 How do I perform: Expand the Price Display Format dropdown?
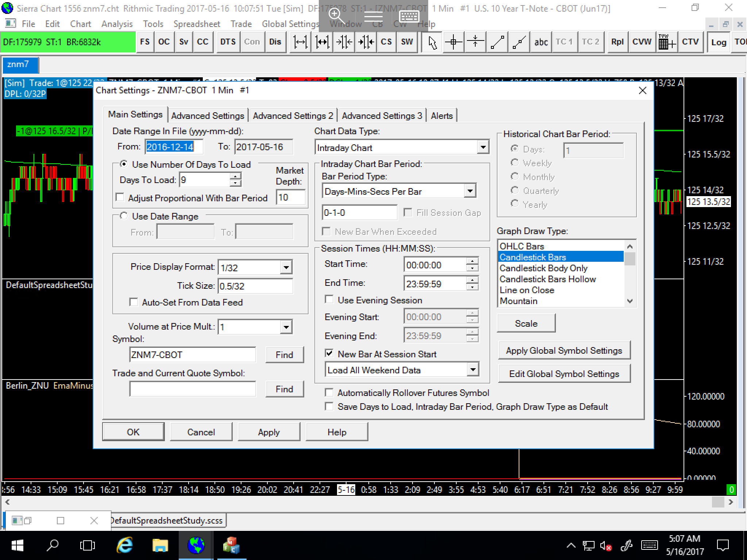(x=286, y=267)
